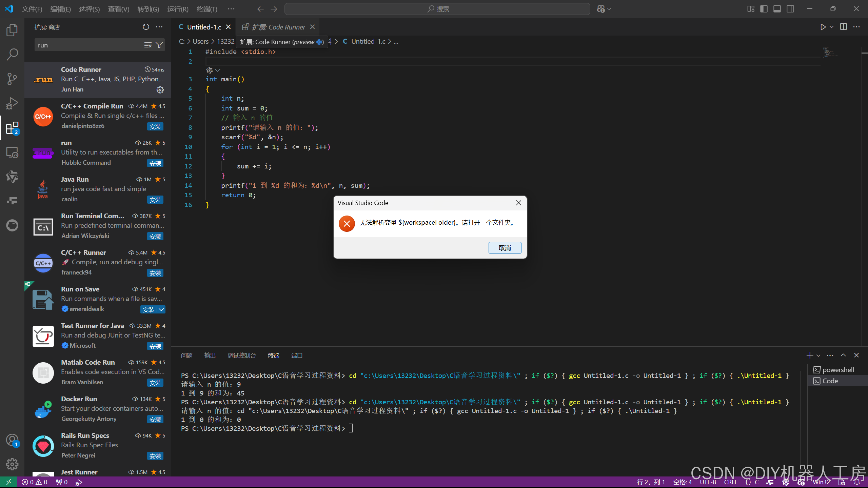868x488 pixels.
Task: Click the 取消 button in the dialog
Action: click(505, 247)
